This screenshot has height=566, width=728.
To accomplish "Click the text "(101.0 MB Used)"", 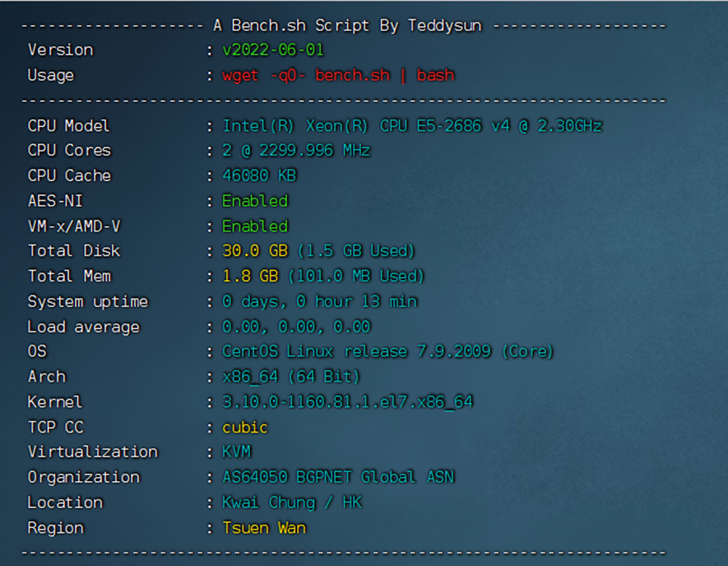I will point(356,277).
